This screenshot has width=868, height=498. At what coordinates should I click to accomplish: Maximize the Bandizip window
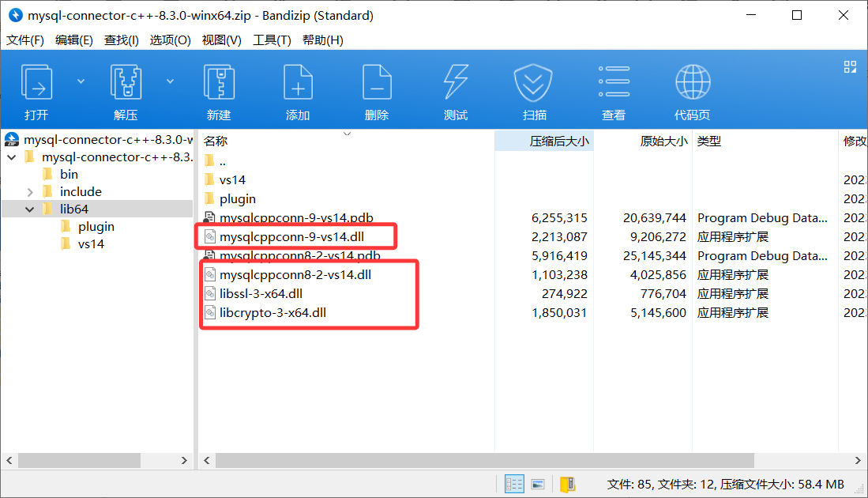tap(797, 15)
